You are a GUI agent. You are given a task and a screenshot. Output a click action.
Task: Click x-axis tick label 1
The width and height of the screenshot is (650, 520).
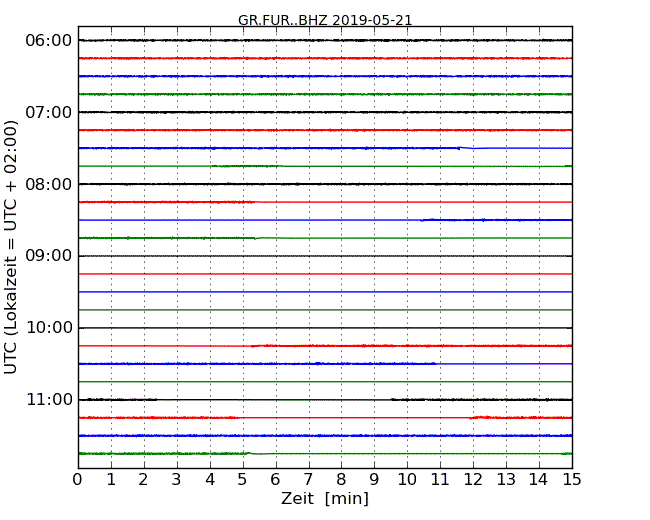point(111,479)
